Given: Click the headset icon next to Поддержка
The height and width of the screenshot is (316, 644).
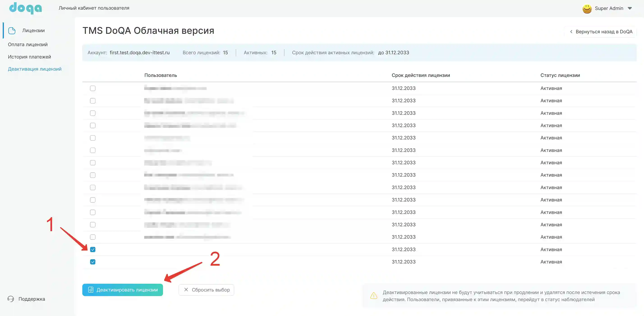Looking at the screenshot, I should point(11,299).
